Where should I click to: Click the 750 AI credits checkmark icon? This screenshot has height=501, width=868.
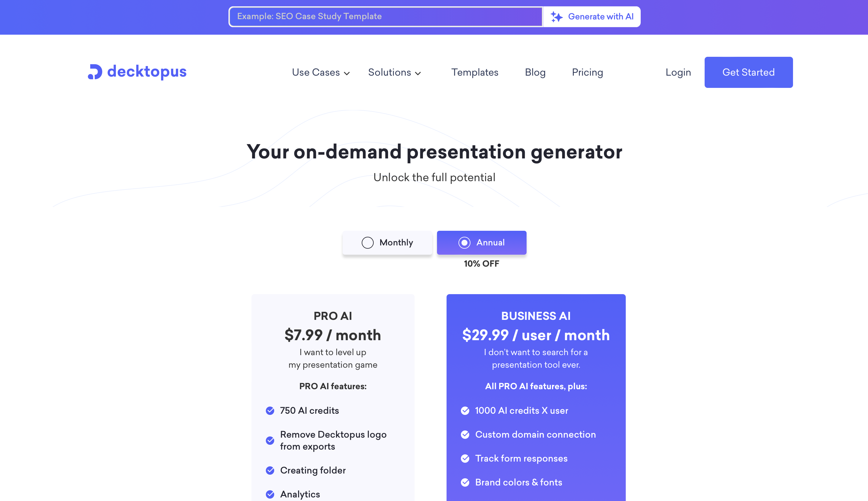point(270,411)
